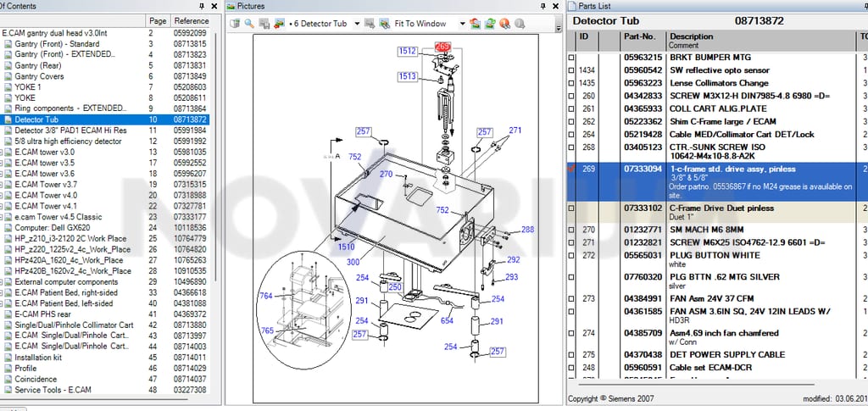Tick checkbox for BRKT BUMPER MTG row

click(x=571, y=58)
